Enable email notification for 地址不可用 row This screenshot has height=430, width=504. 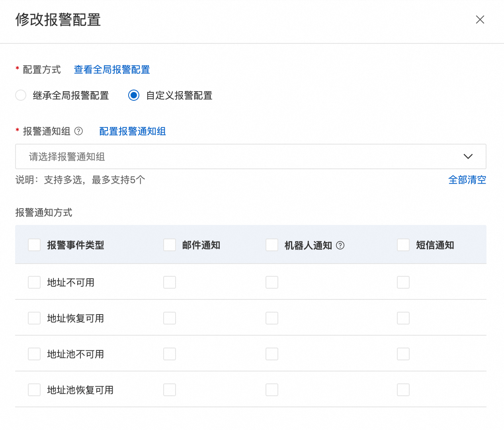tap(170, 282)
